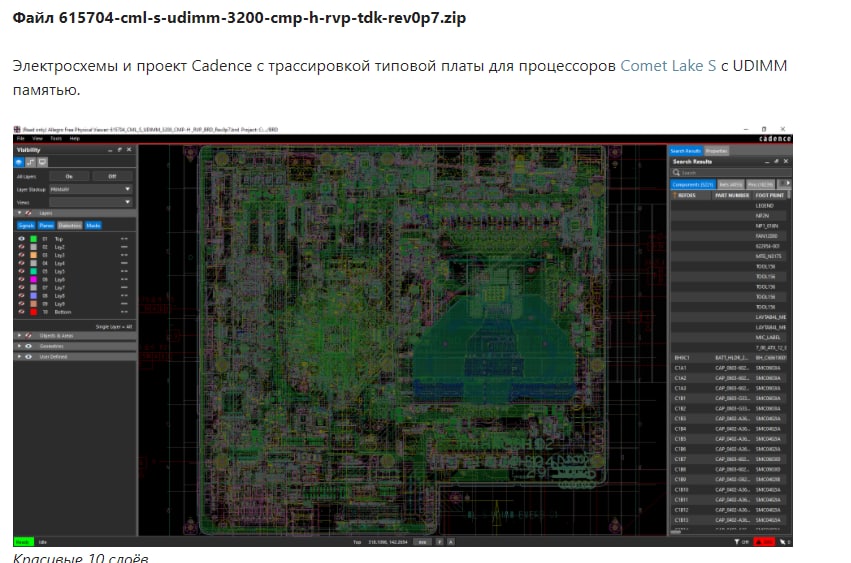Click the Masks filter button

point(93,225)
